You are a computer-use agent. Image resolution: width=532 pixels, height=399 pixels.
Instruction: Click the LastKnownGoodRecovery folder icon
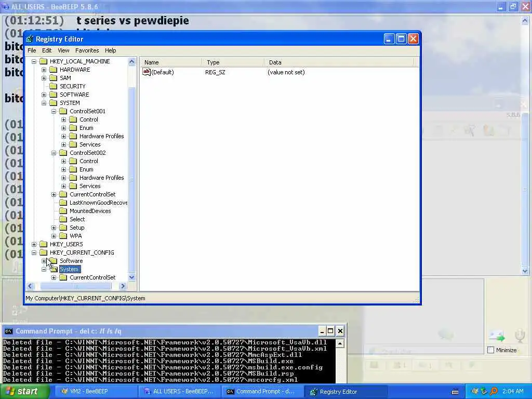(x=63, y=203)
